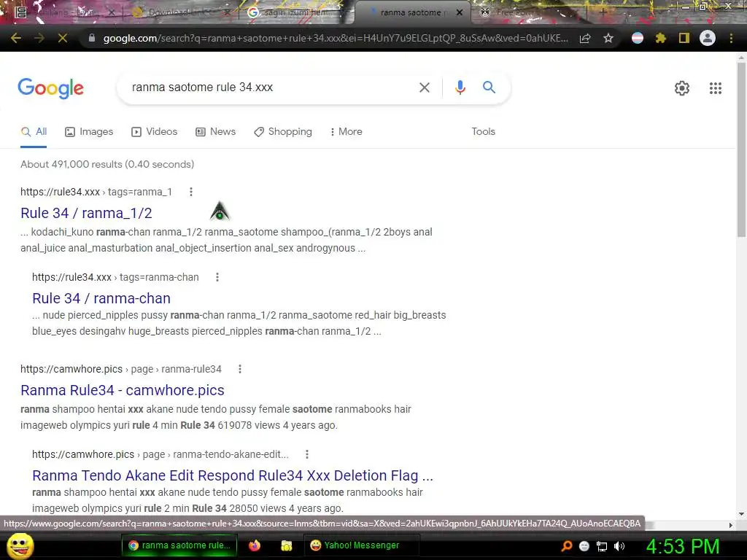The height and width of the screenshot is (560, 747).
Task: Open a new tab with plus button
Action: click(x=602, y=12)
